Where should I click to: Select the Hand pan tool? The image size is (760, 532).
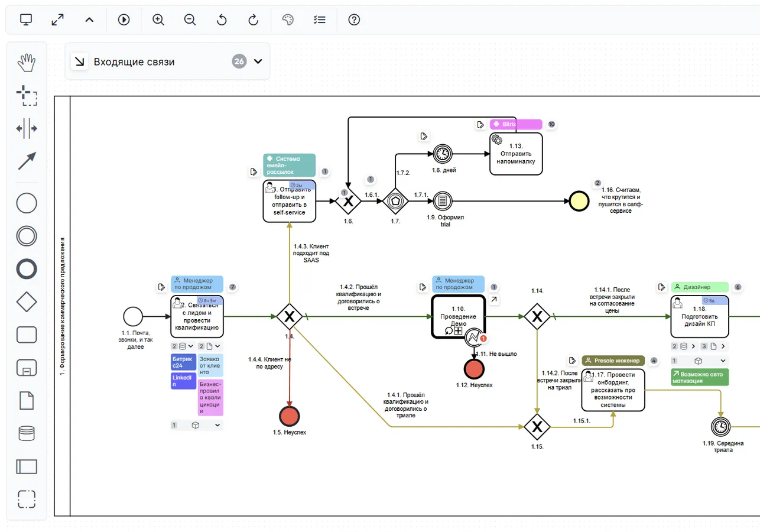pyautogui.click(x=26, y=62)
